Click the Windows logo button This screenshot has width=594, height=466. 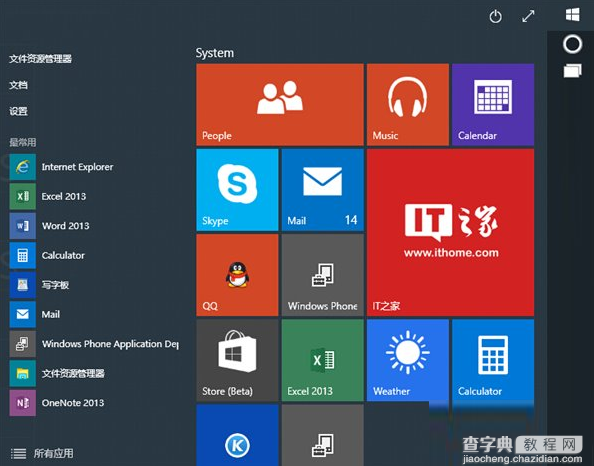click(x=572, y=15)
